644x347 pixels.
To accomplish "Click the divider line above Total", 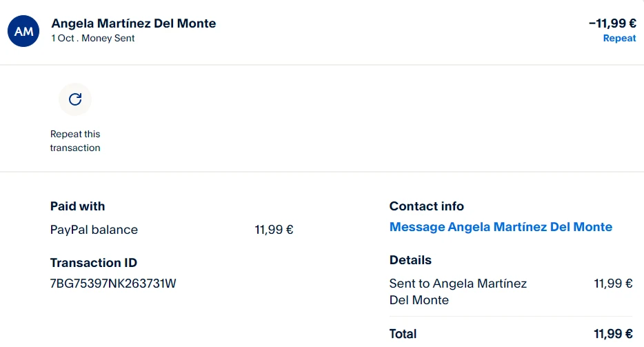I will (511, 317).
